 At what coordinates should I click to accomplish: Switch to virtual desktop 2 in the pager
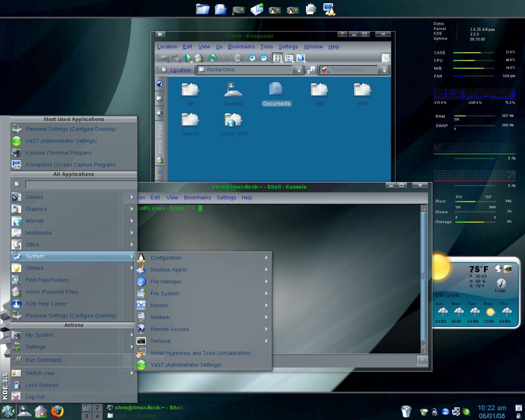point(97,407)
